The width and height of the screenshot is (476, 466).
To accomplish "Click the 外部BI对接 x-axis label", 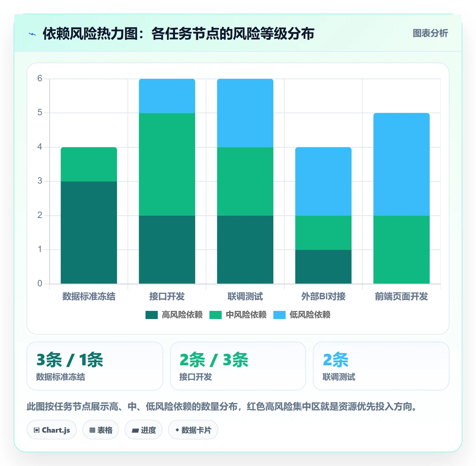I will point(323,297).
